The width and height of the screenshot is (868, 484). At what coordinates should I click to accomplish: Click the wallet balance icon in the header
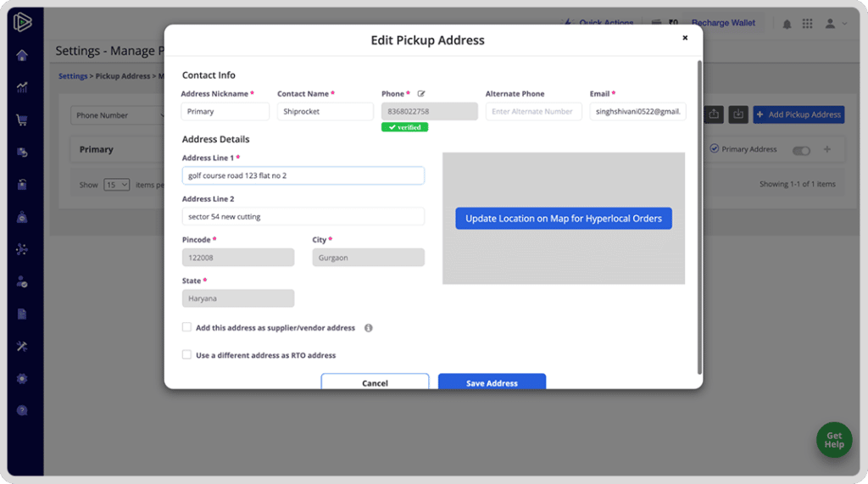click(657, 23)
